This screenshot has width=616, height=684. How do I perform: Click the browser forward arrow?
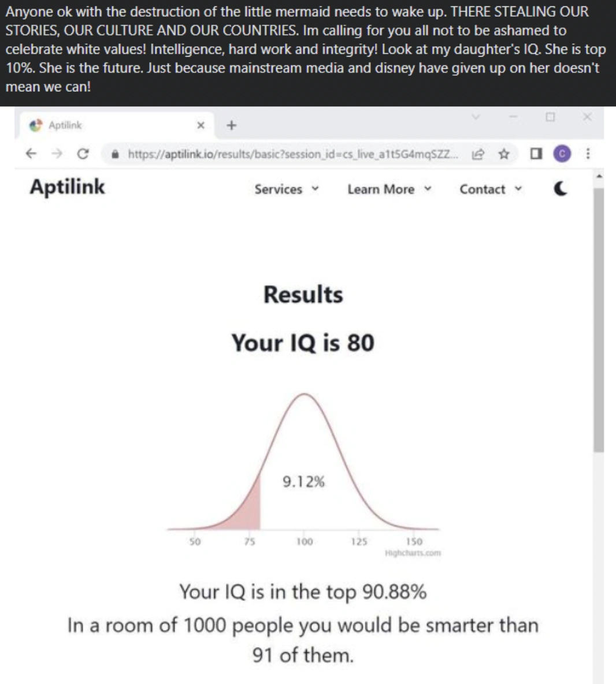click(57, 154)
